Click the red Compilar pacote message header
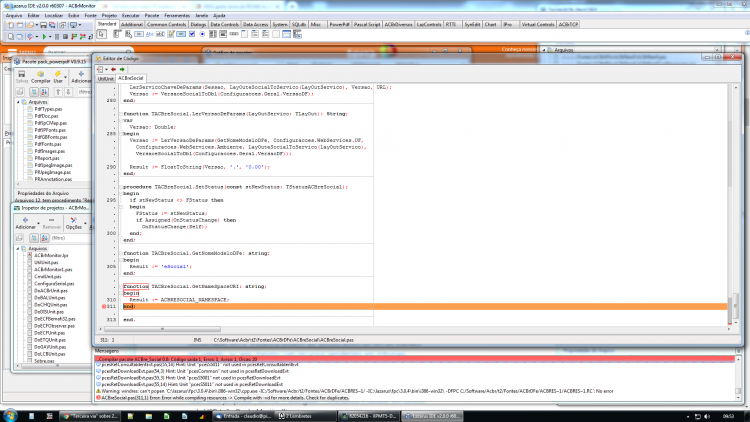The height and width of the screenshot is (422, 750). pos(415,359)
